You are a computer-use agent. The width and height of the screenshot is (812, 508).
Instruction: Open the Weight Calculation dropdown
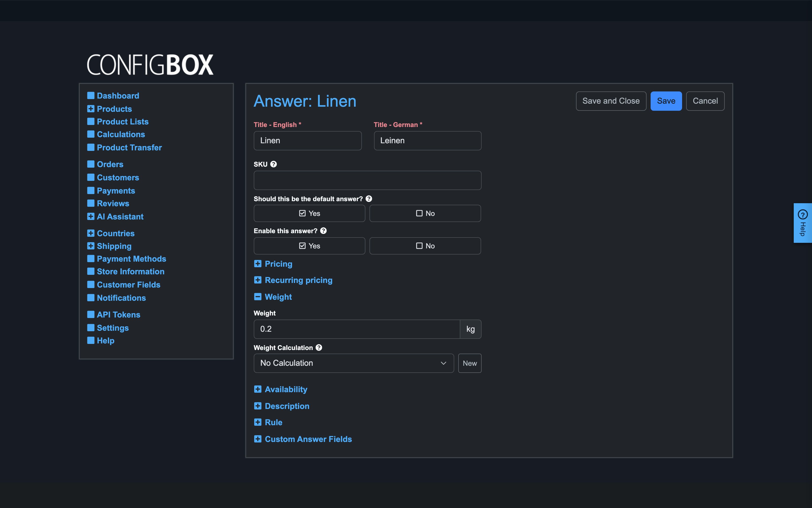coord(354,363)
